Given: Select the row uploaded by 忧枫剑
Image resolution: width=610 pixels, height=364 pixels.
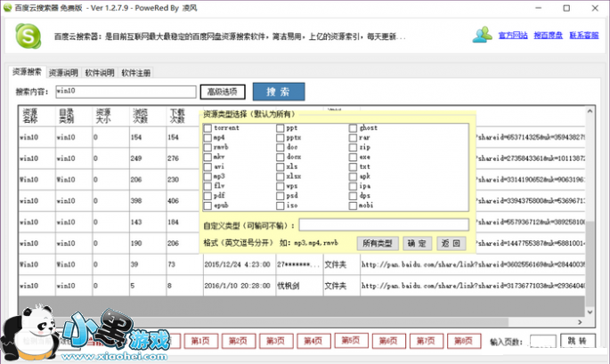Looking at the screenshot, I should click(302, 286).
